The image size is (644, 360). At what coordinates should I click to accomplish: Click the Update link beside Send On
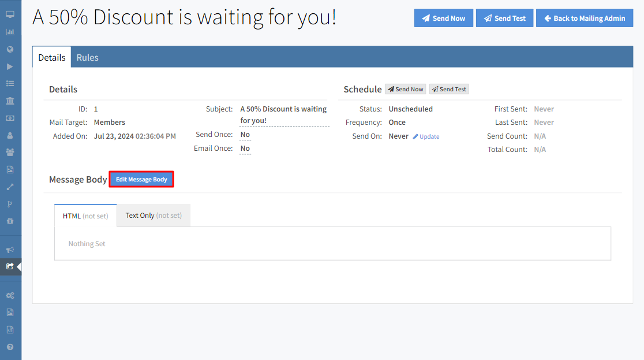pyautogui.click(x=426, y=137)
